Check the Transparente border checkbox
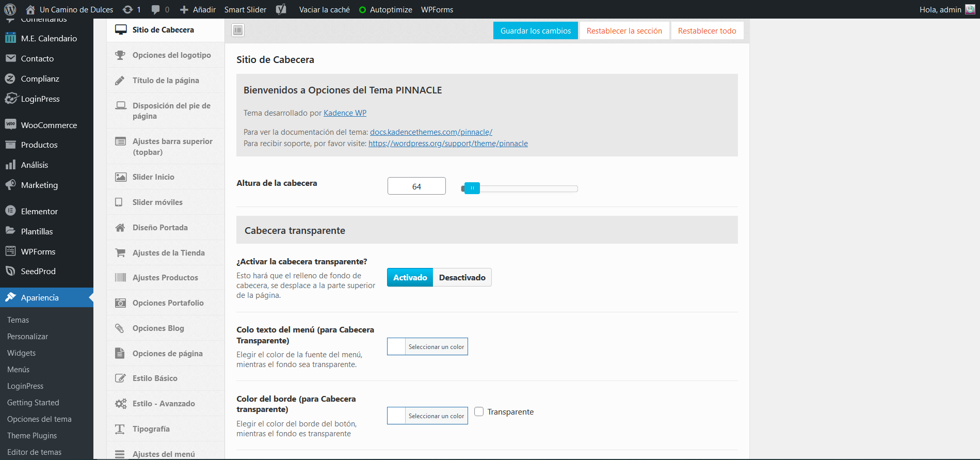The image size is (980, 460). pos(479,411)
